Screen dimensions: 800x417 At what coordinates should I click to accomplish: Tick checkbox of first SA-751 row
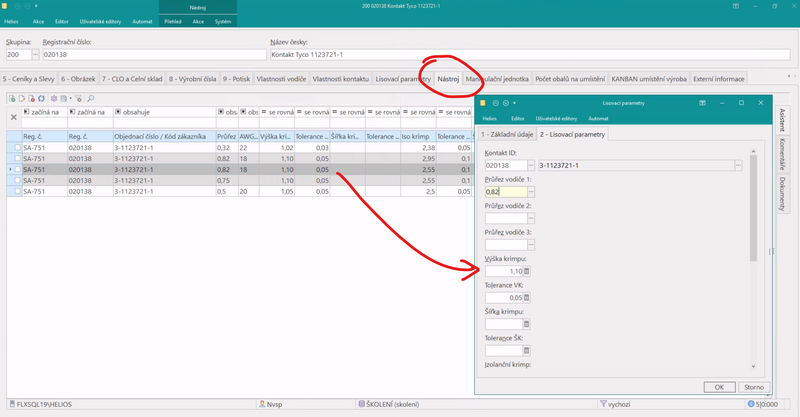coord(17,148)
